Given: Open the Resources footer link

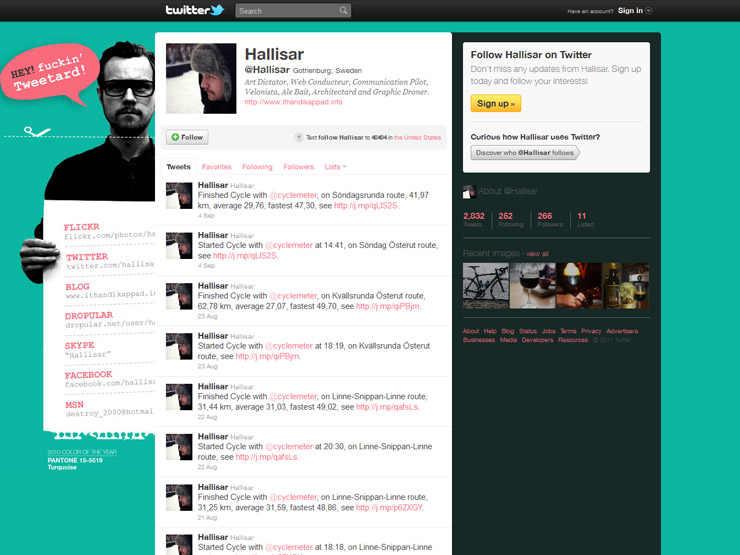Looking at the screenshot, I should coord(573,340).
